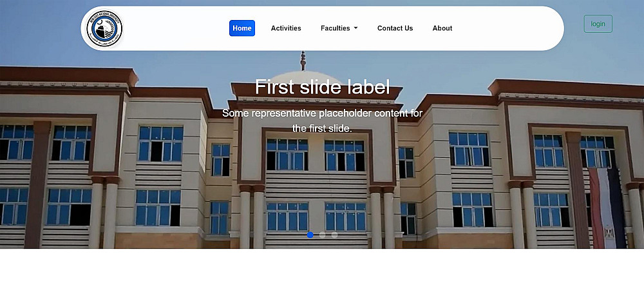
Task: Open the Home nav item
Action: (242, 28)
